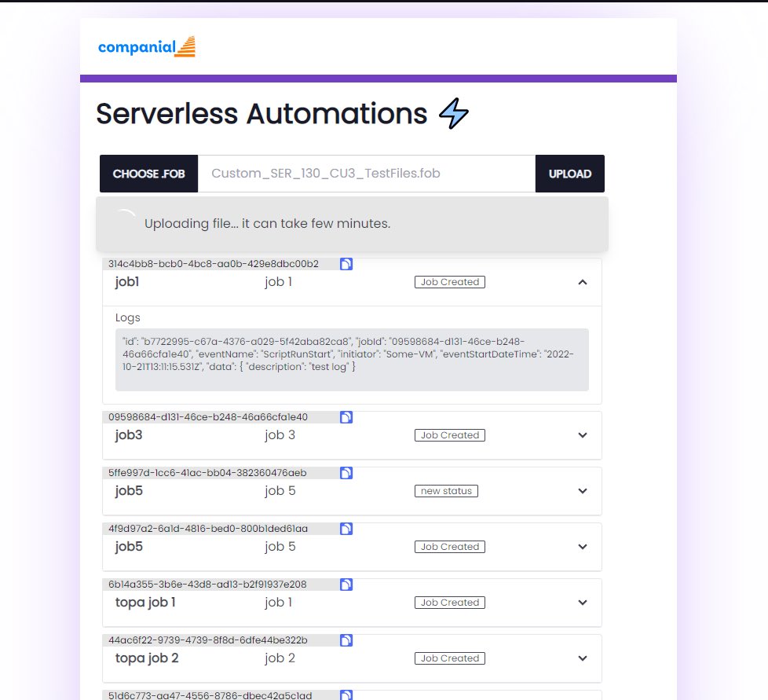Click the Job Created badge for job3
This screenshot has width=768, height=700.
click(450, 435)
